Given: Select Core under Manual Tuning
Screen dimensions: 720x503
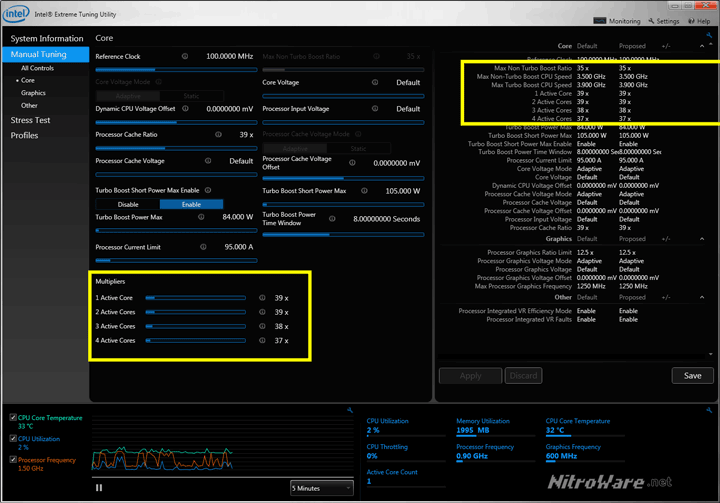Looking at the screenshot, I should (x=28, y=80).
